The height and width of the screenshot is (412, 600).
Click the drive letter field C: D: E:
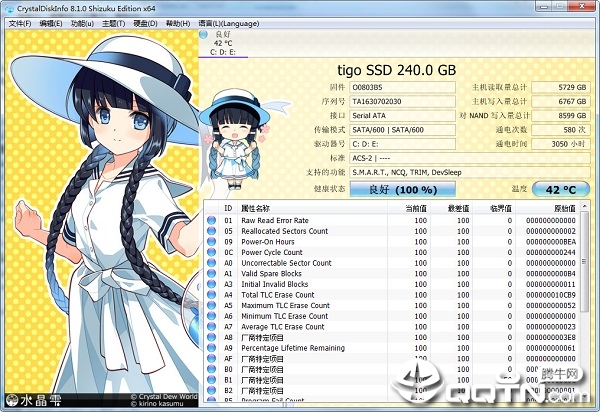point(403,144)
